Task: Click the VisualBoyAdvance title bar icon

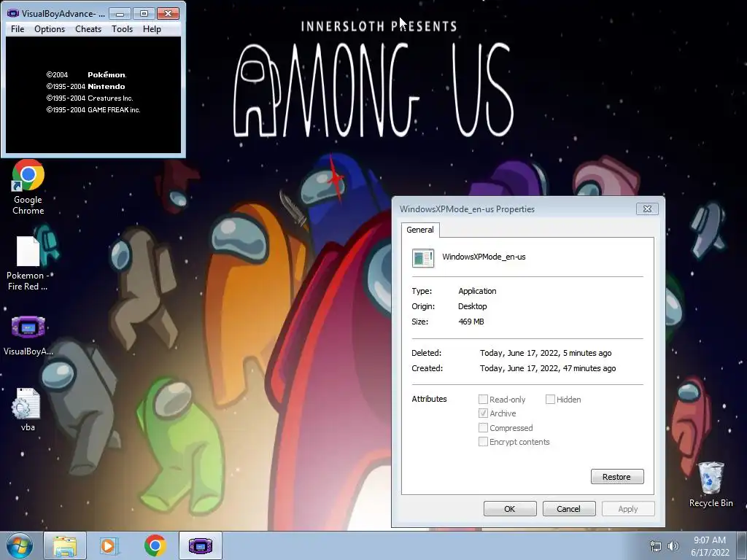Action: pos(13,13)
